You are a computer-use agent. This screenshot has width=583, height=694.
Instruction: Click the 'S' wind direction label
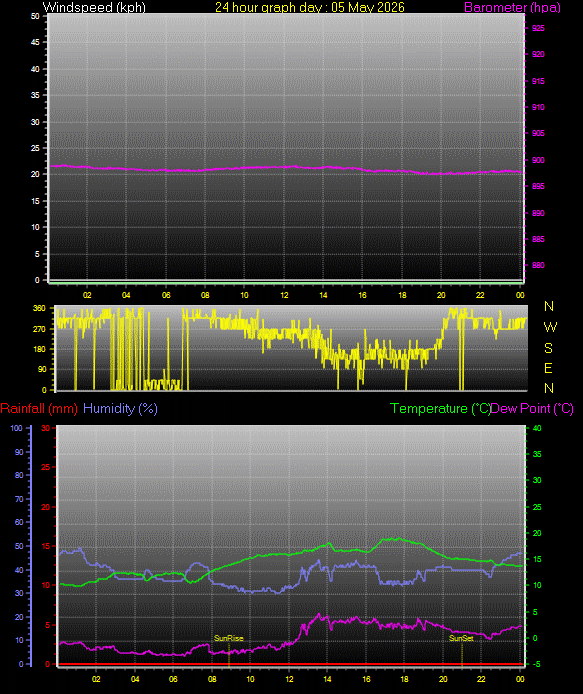pos(548,348)
